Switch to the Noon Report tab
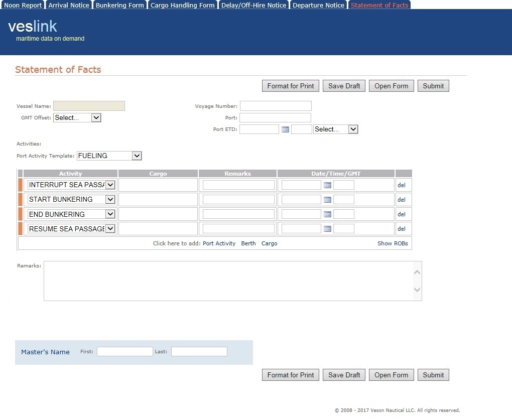Screen dimensions: 512x420 23,5
